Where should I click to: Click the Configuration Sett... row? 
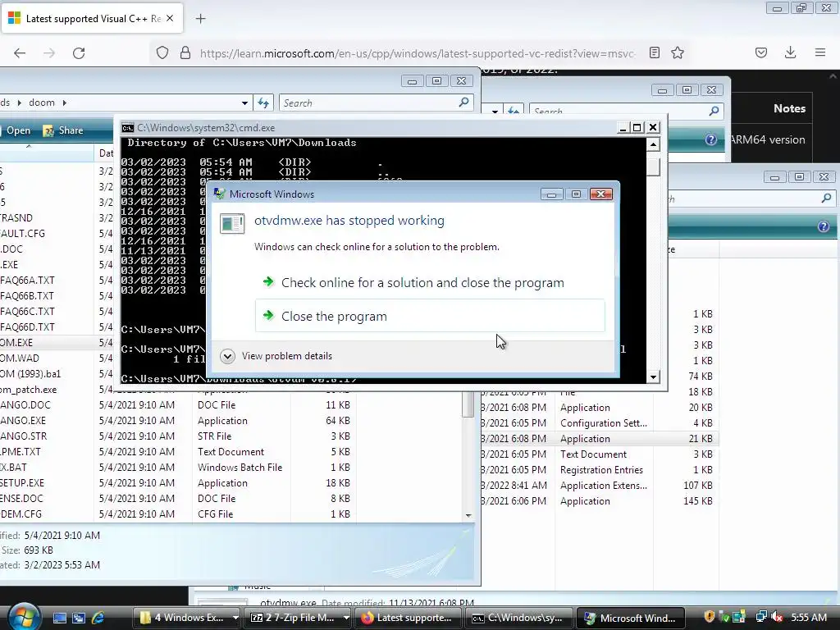tap(599, 423)
